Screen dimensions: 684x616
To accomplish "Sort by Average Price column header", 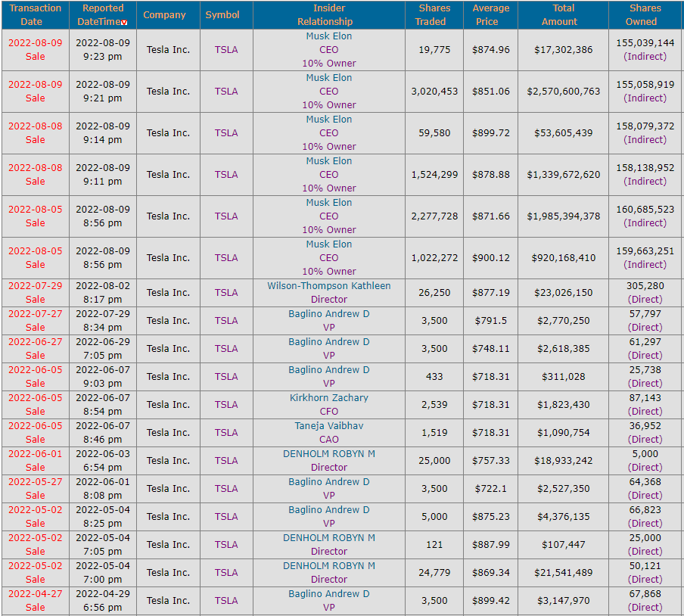I will (491, 15).
